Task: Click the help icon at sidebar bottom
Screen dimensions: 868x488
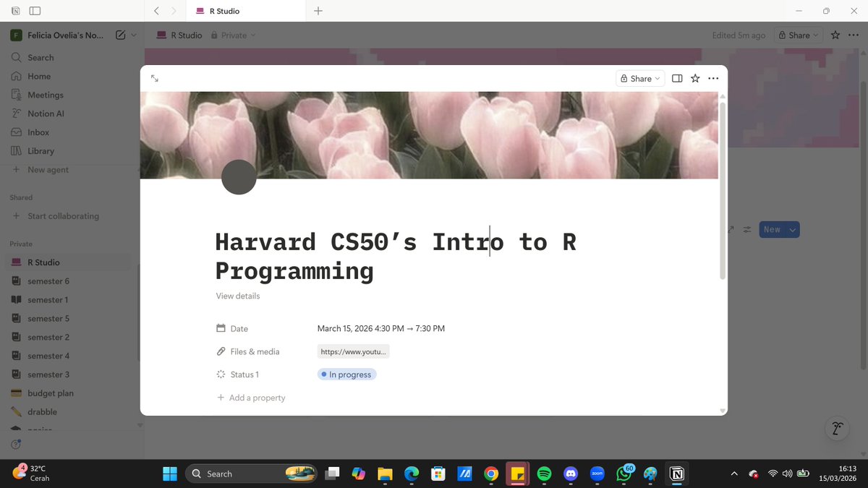Action: (16, 444)
